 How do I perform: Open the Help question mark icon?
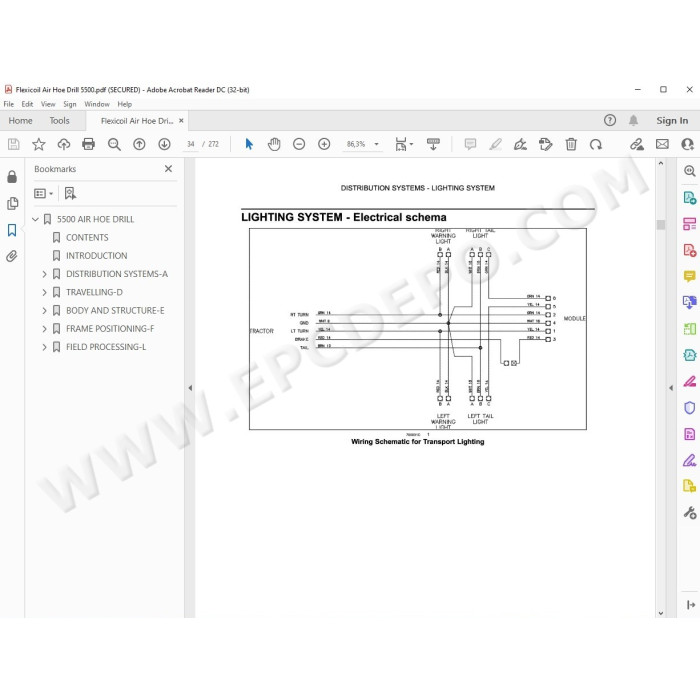pos(610,121)
